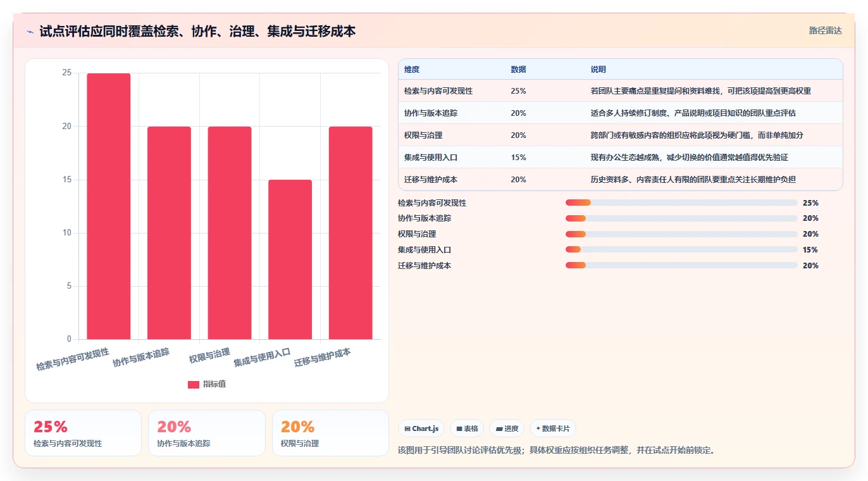Open the 20% 协作与版本追踪 stat card
The image size is (868, 481).
[207, 433]
